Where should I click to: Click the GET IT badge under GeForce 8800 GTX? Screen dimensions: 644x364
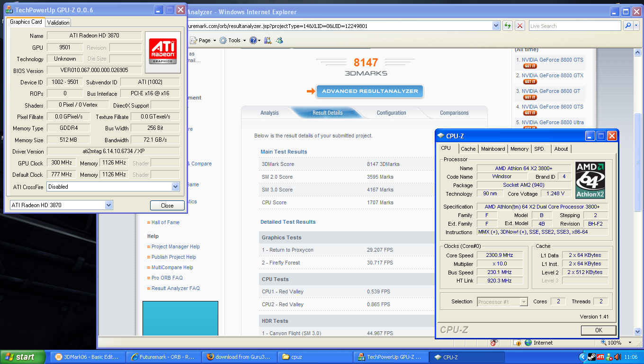point(529,82)
